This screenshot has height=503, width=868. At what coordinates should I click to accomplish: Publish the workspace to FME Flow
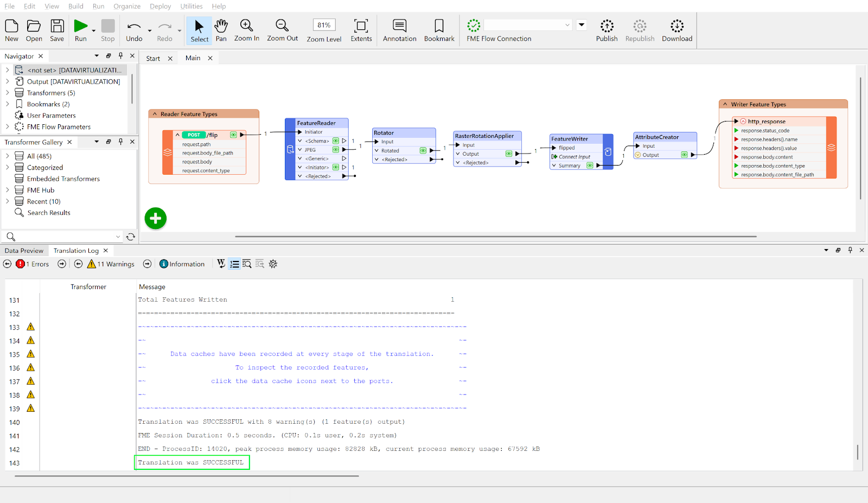click(607, 26)
